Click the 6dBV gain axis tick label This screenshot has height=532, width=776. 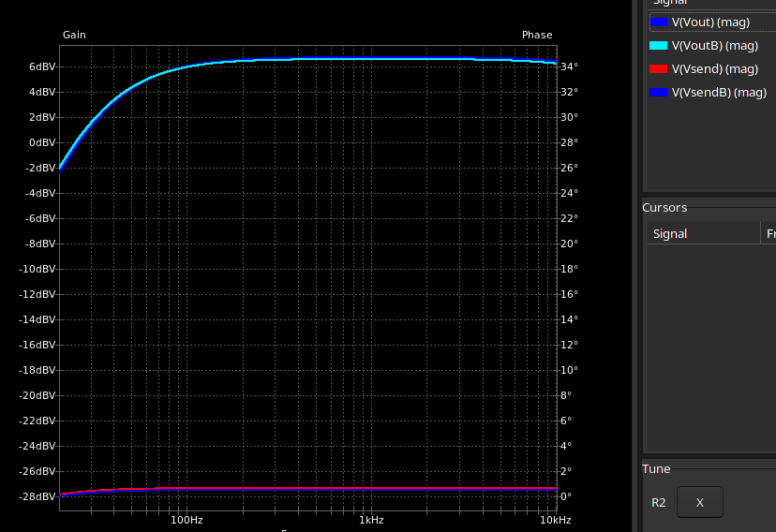[42, 66]
